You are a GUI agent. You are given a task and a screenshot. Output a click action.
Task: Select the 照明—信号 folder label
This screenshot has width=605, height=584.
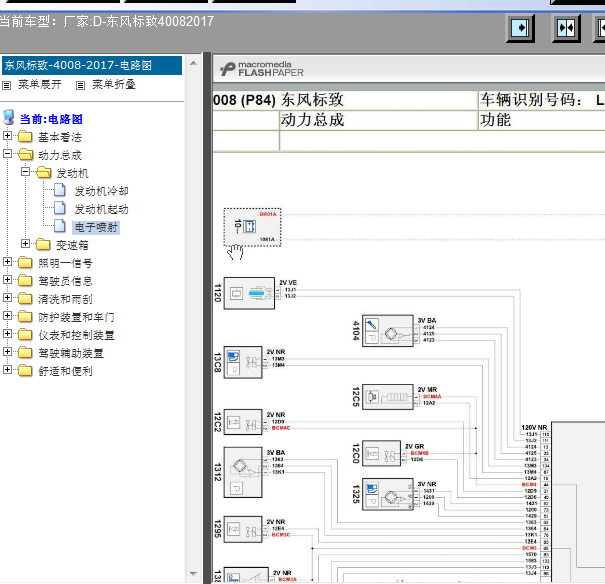[65, 263]
